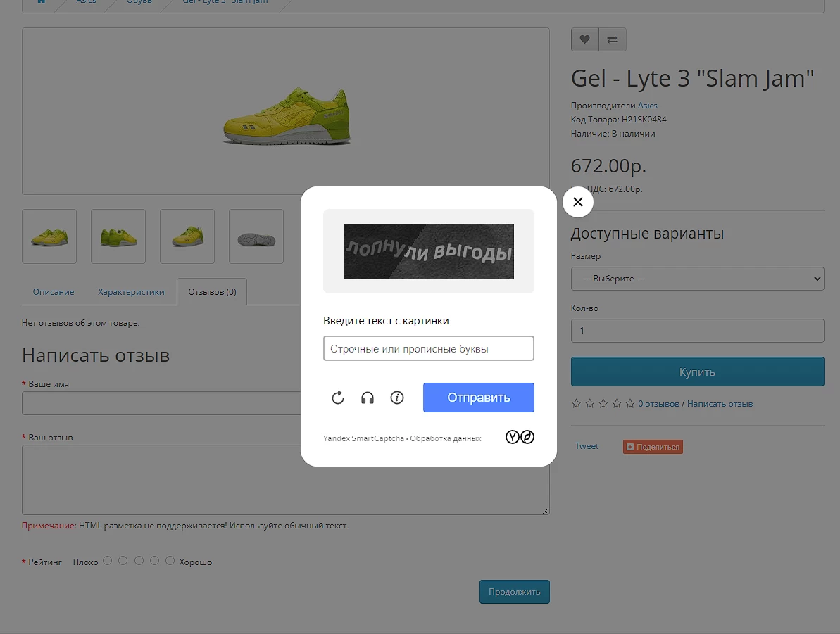Viewport: 840px width, 634px height.
Task: Open Обработка данных link in captcha
Action: tap(445, 438)
